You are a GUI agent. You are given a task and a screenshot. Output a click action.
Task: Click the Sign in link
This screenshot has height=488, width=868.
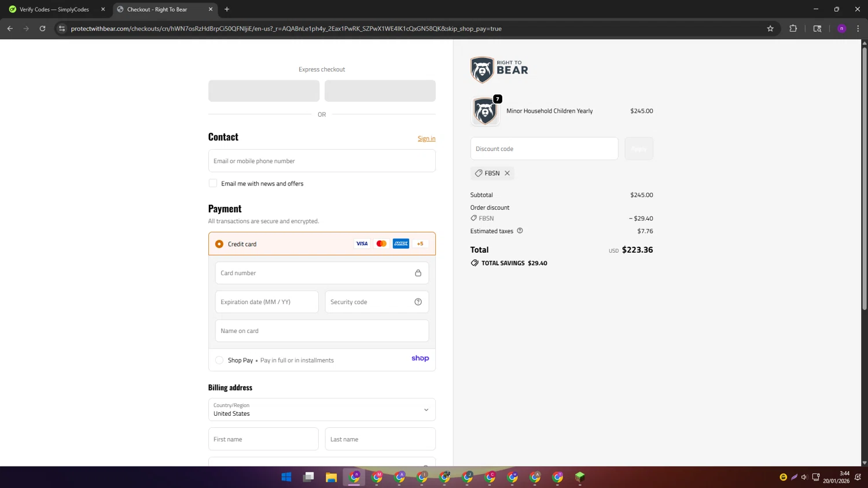tap(426, 138)
